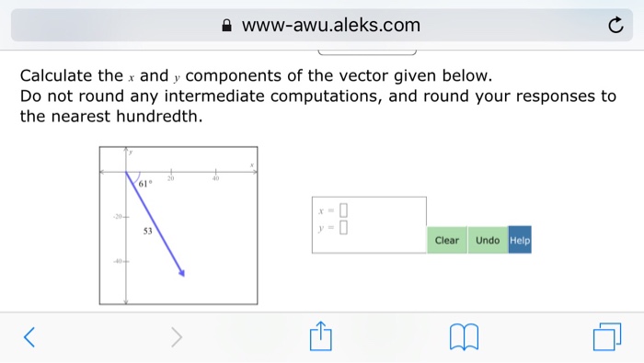Clear the entered answers
This screenshot has height=363, width=644.
coord(447,240)
